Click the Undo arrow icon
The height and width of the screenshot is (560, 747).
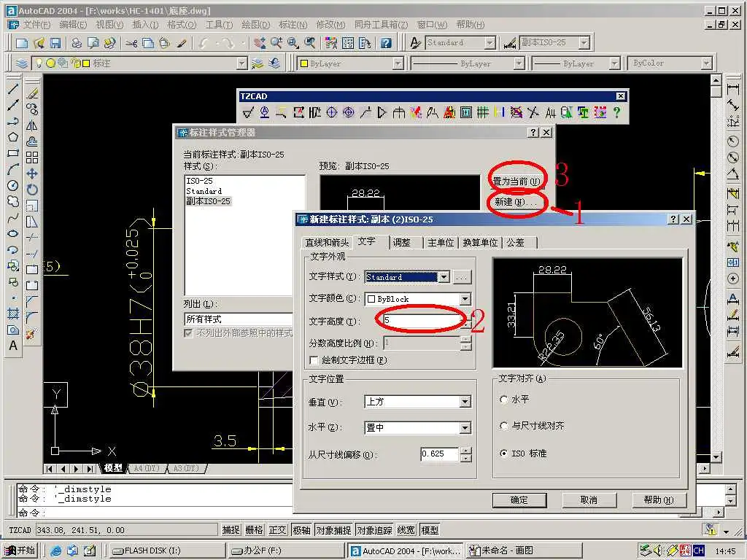pos(204,43)
